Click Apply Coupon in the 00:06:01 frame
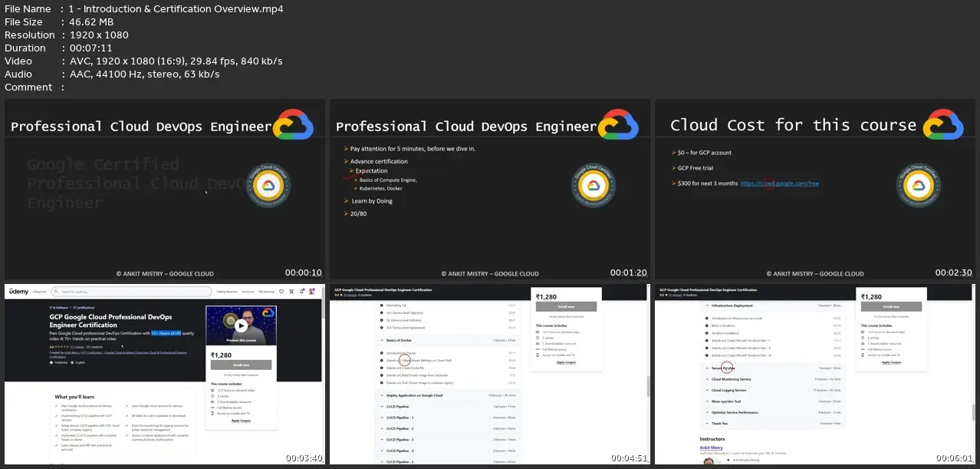 [892, 362]
